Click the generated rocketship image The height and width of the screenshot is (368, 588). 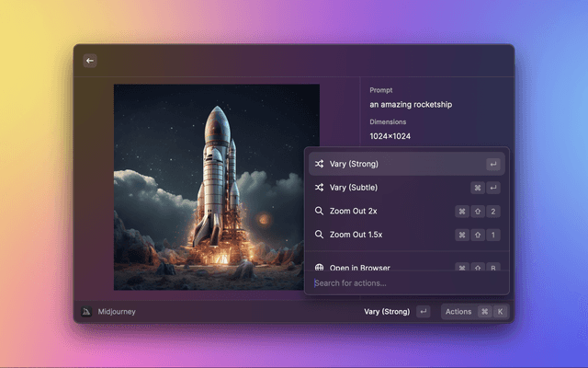tap(216, 187)
